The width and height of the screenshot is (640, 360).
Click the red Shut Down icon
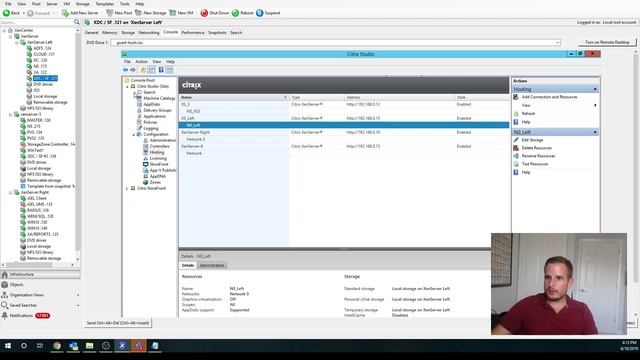pyautogui.click(x=204, y=13)
